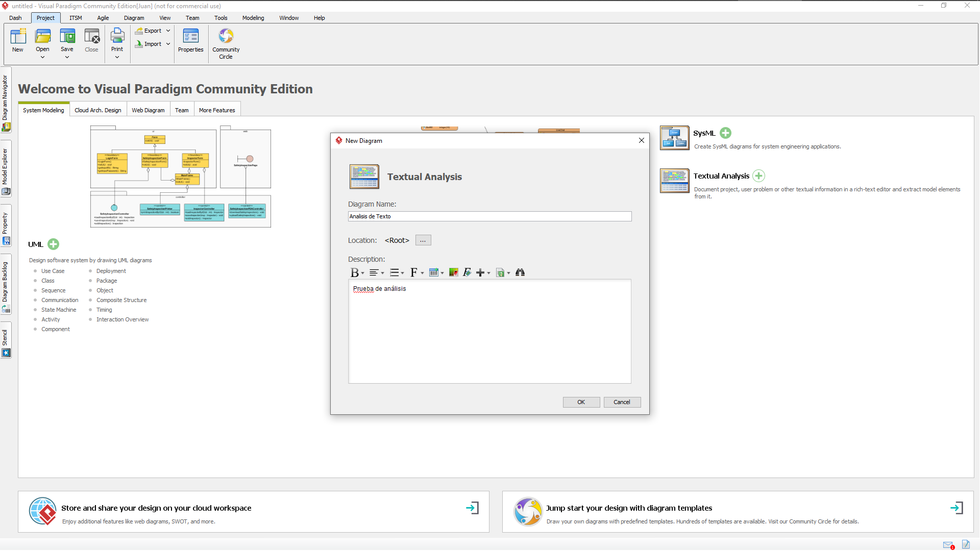Expand the Bold style dropdown
Image resolution: width=980 pixels, height=551 pixels.
click(x=362, y=273)
